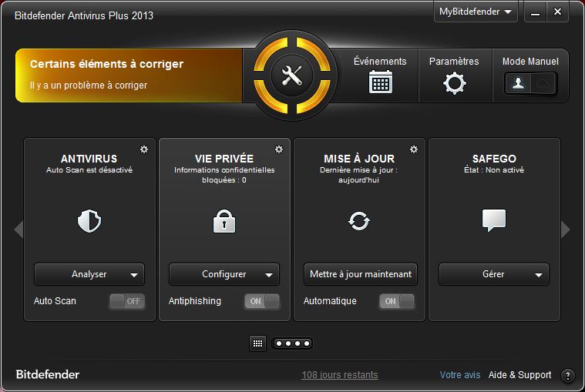Open Paramètres gear icon
Screen dimensions: 585x392
tap(455, 83)
